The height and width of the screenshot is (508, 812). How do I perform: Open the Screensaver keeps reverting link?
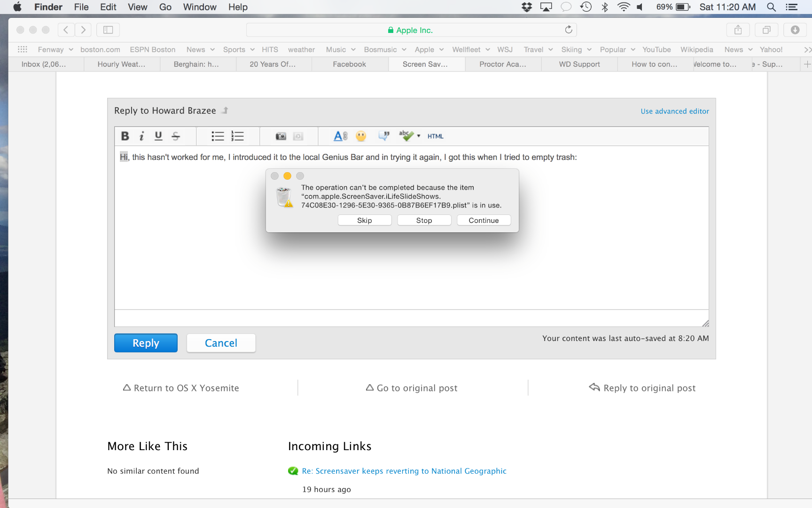[404, 471]
